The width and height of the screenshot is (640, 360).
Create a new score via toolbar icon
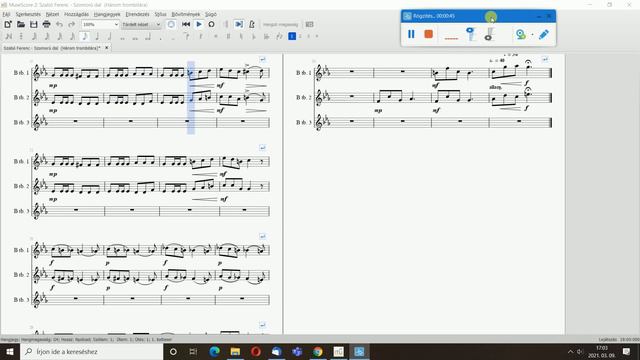click(8, 24)
